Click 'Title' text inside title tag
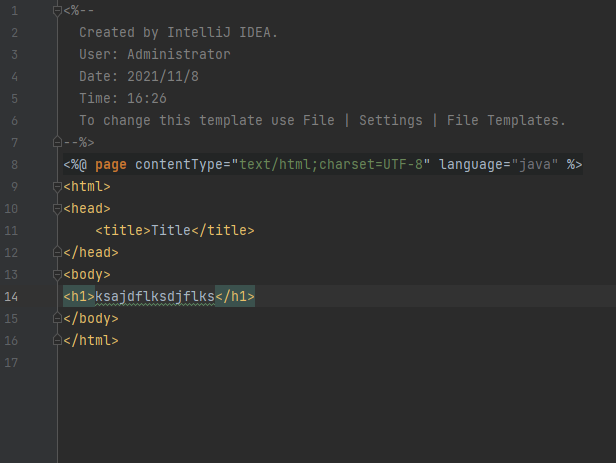This screenshot has height=463, width=616. [x=171, y=230]
